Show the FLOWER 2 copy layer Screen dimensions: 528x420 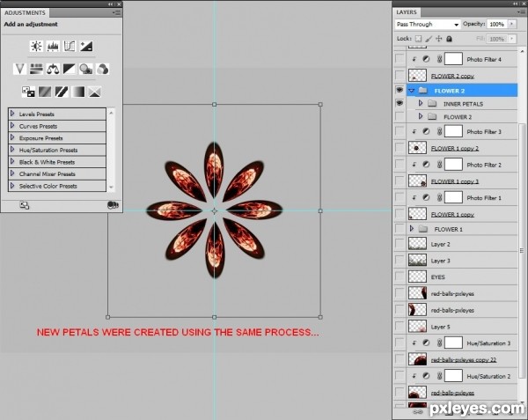point(400,76)
